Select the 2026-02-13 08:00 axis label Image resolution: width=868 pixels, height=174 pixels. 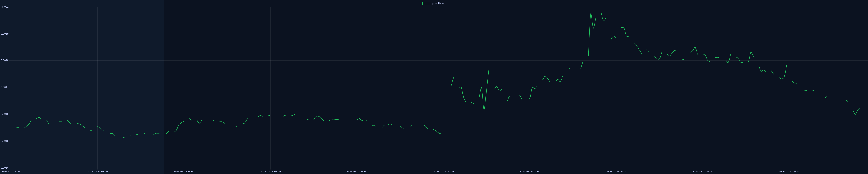(x=97, y=172)
